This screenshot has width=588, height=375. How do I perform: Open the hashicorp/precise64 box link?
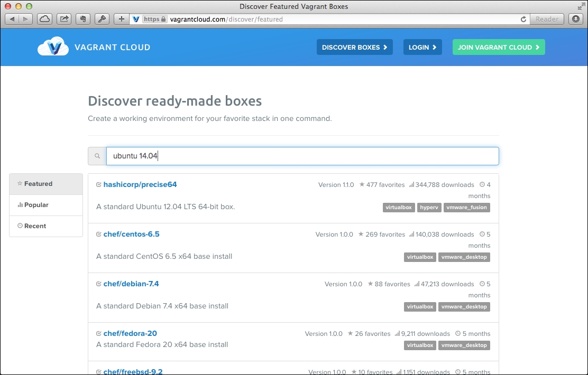pyautogui.click(x=140, y=184)
